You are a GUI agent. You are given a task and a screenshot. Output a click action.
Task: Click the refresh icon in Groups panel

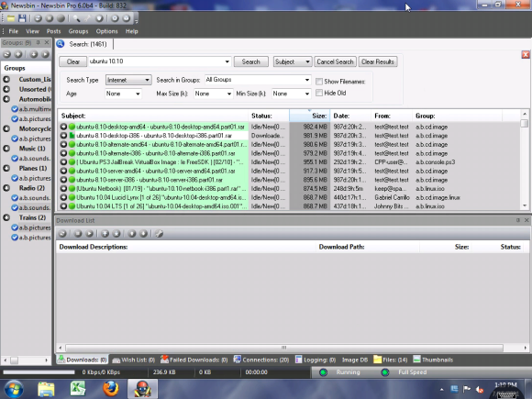point(7,54)
